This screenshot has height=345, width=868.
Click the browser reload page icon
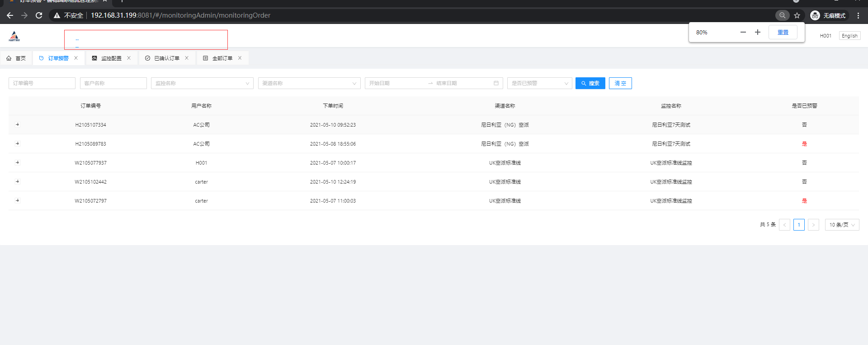tap(39, 15)
